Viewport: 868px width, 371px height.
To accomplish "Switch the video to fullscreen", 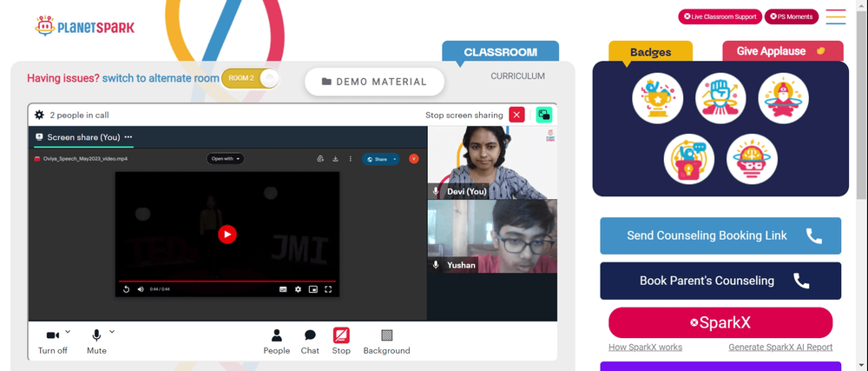I will (x=328, y=289).
